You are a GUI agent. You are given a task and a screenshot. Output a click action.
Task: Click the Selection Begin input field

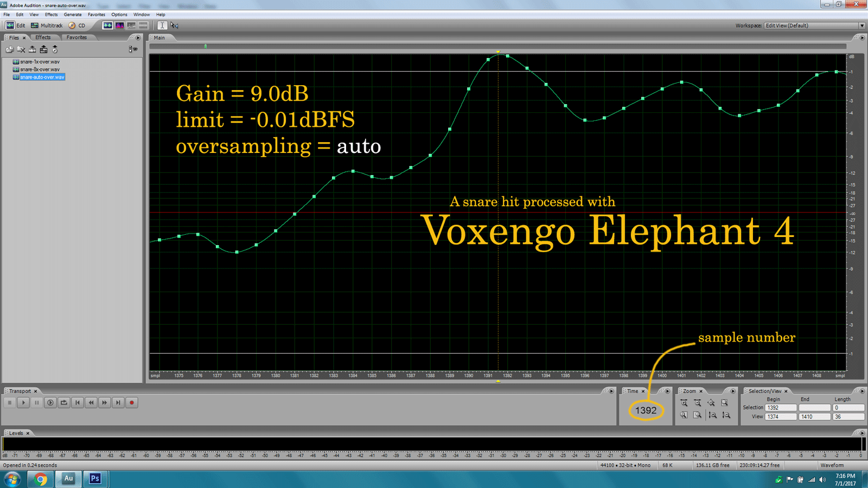click(781, 408)
